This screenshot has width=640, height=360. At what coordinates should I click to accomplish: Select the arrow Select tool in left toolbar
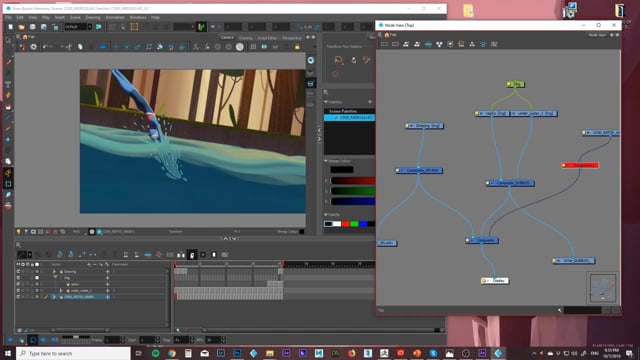tap(8, 41)
